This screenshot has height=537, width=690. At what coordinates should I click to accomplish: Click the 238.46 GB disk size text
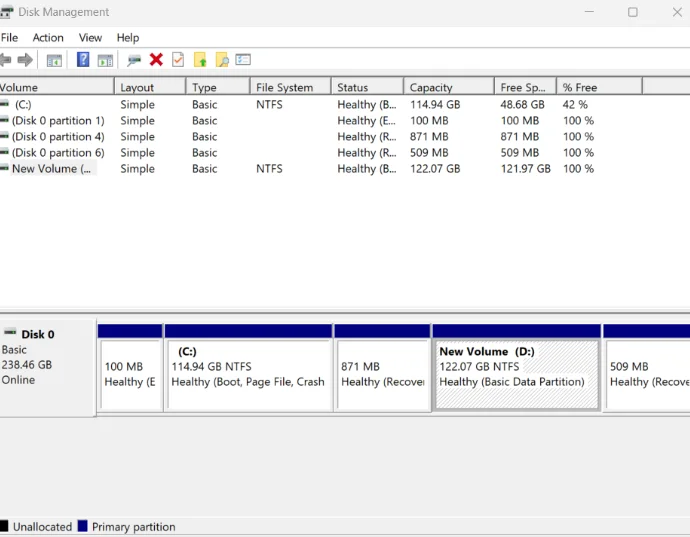pos(27,365)
